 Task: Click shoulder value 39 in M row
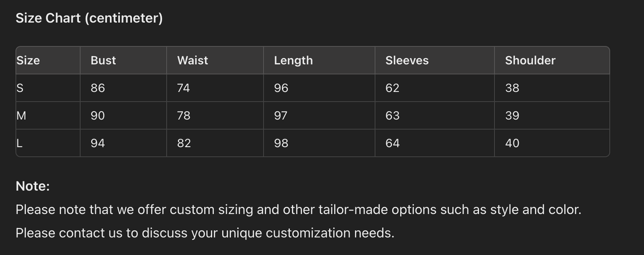point(512,115)
